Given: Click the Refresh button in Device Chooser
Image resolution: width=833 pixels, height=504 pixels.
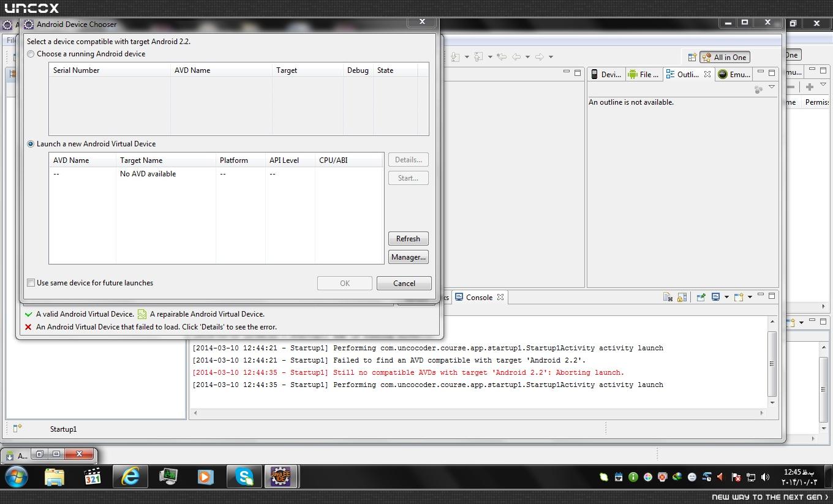Looking at the screenshot, I should pyautogui.click(x=408, y=239).
